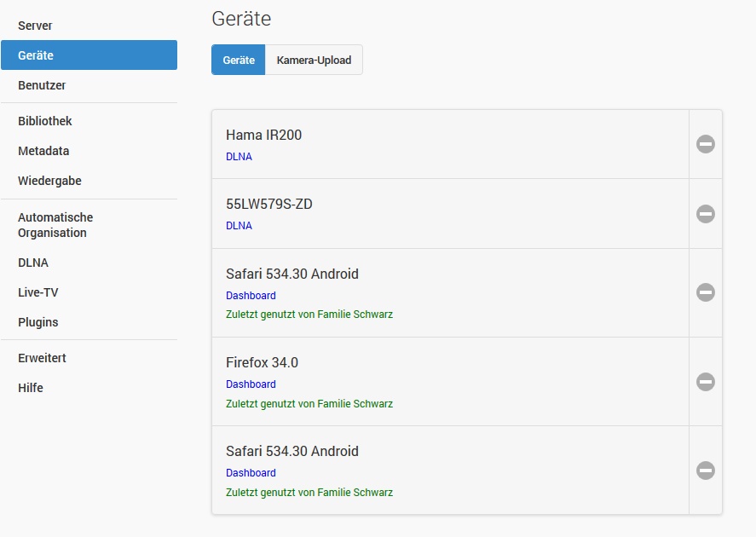
Task: Open Automatische Organisation in the sidebar
Action: point(55,225)
